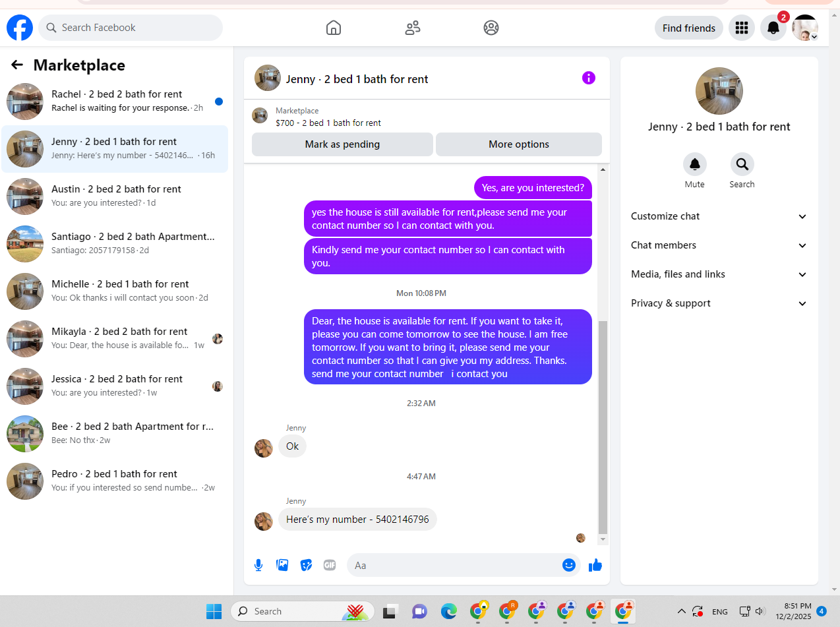The image size is (840, 627).
Task: Click the chat vertical scrollbar thumb
Action: 603,427
